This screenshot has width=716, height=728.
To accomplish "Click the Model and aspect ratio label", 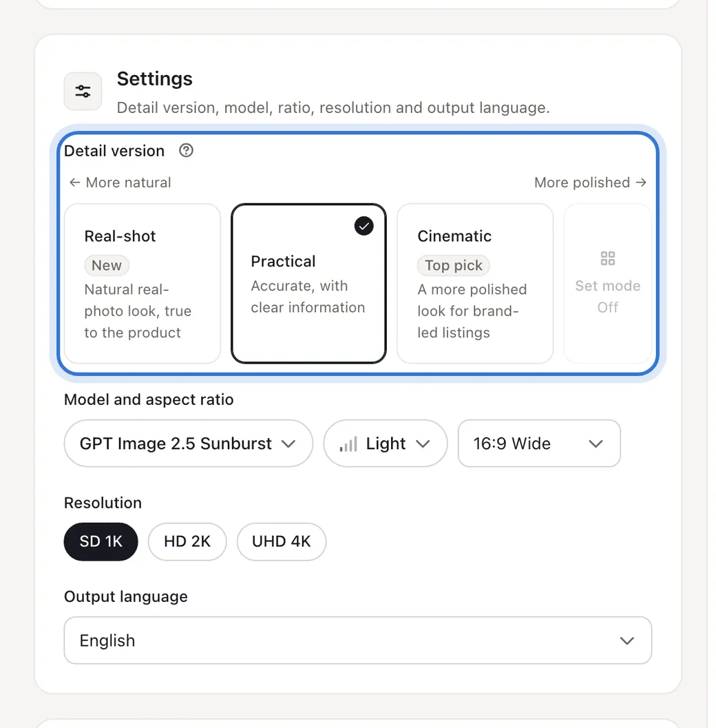I will coord(149,399).
